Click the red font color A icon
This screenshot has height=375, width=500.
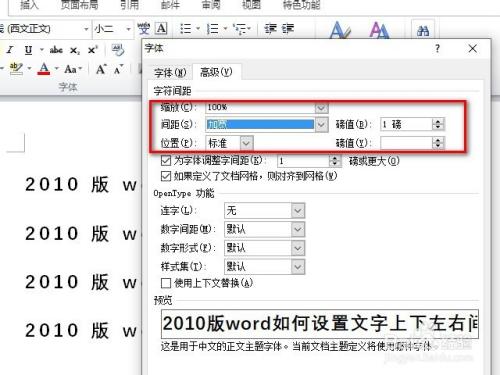point(44,69)
